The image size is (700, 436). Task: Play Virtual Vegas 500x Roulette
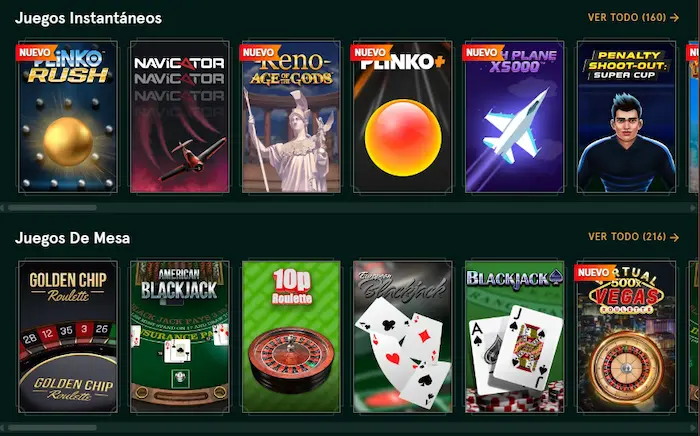626,337
